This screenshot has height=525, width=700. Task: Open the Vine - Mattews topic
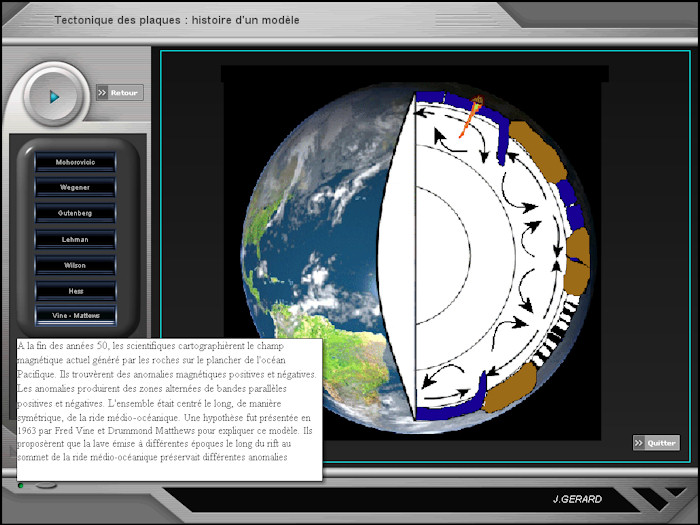tap(75, 316)
